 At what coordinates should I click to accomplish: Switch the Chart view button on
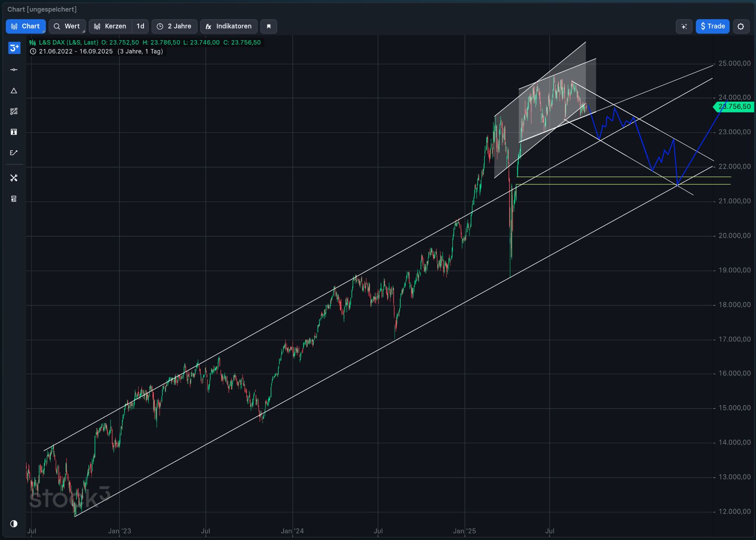(x=25, y=26)
